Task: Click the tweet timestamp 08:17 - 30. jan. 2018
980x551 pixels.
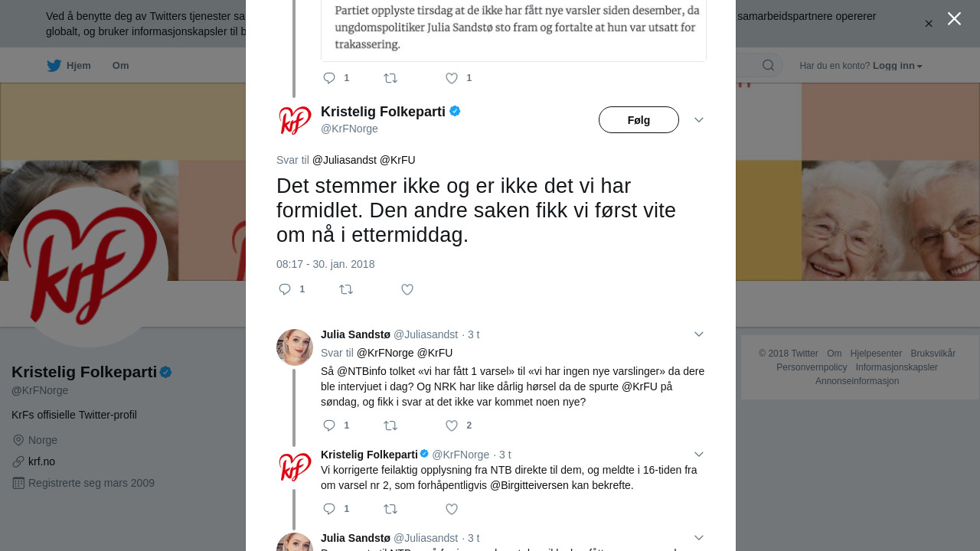Action: point(325,264)
